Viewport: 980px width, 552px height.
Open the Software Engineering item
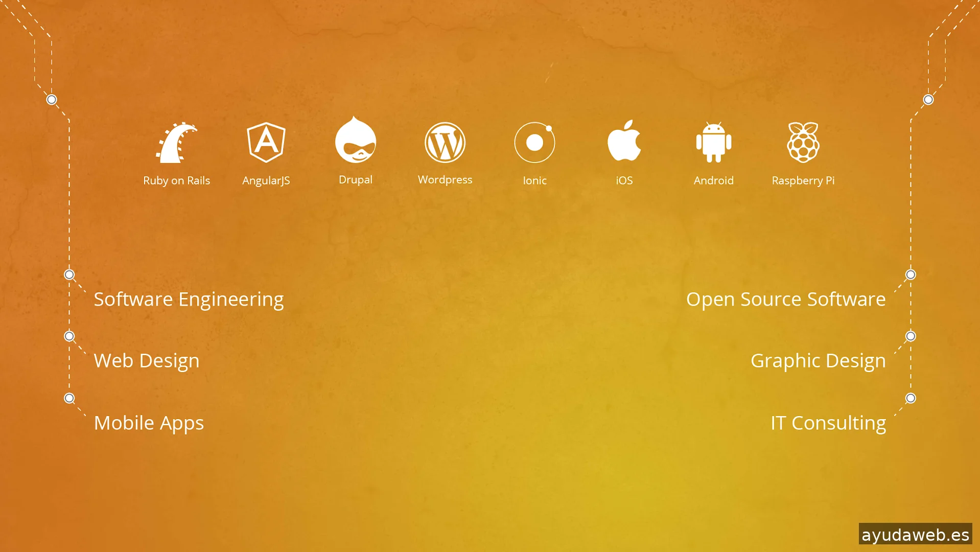(189, 300)
